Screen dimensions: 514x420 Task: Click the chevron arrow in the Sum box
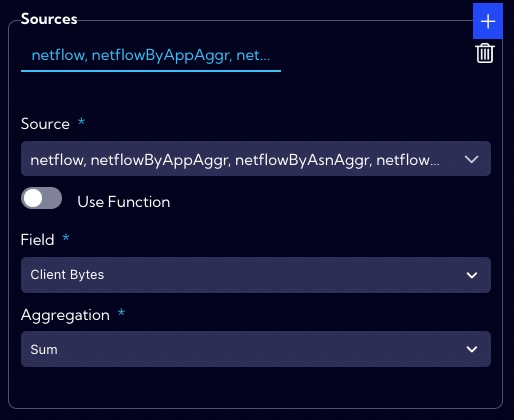pyautogui.click(x=472, y=349)
